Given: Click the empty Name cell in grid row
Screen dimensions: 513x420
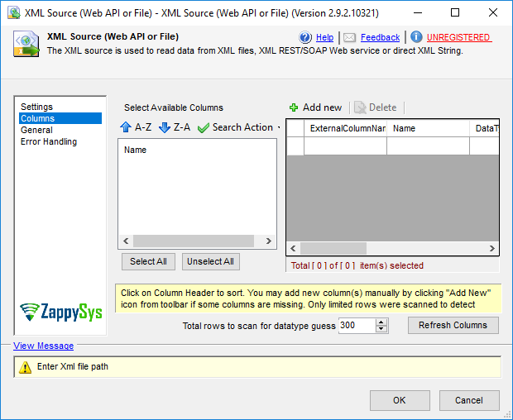Looking at the screenshot, I should pos(428,146).
